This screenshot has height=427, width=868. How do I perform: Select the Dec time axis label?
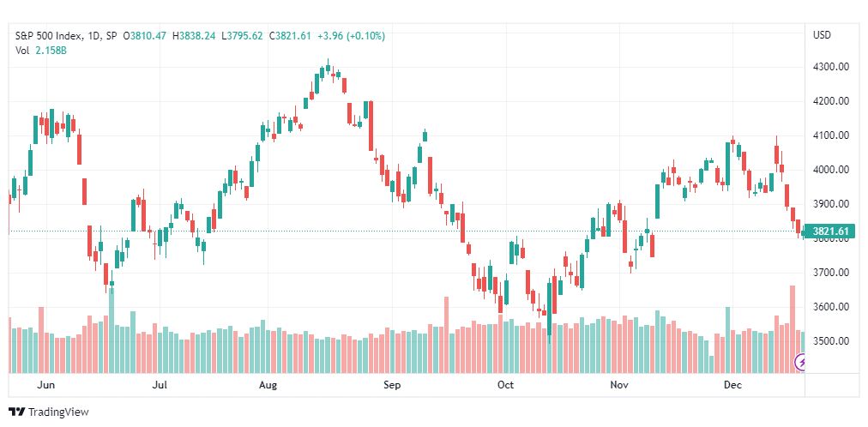coord(732,384)
